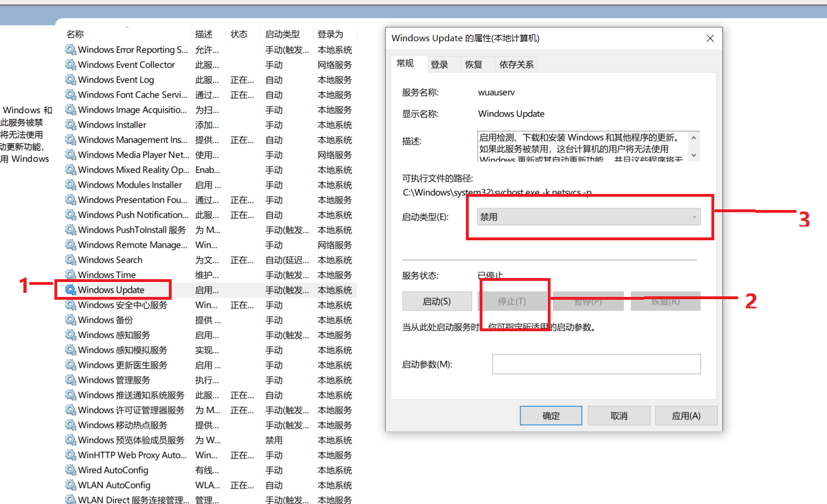The image size is (827, 504).
Task: Confirm with the 确定 button
Action: coord(551,416)
